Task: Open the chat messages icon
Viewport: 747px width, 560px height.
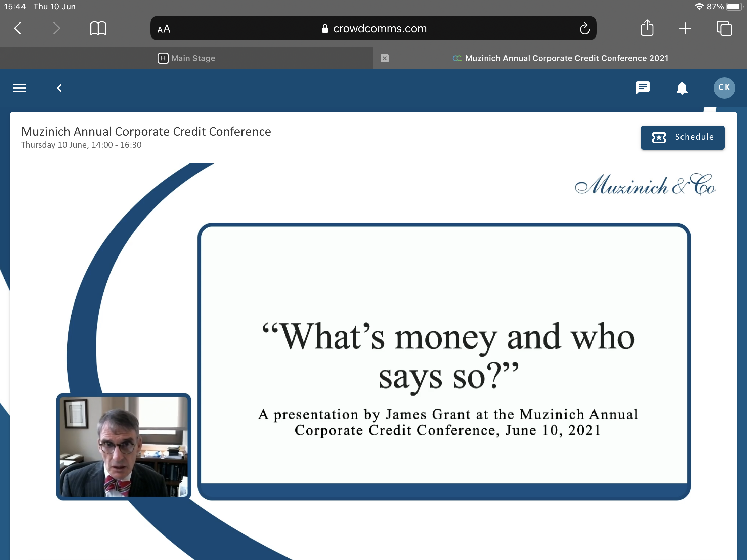Action: 643,88
